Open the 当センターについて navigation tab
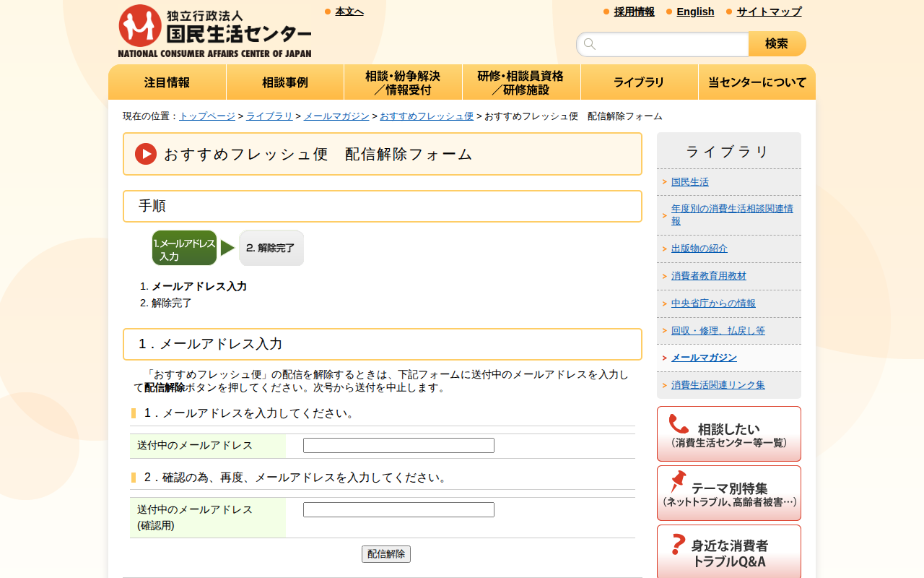Viewport: 924px width, 578px height. point(757,82)
